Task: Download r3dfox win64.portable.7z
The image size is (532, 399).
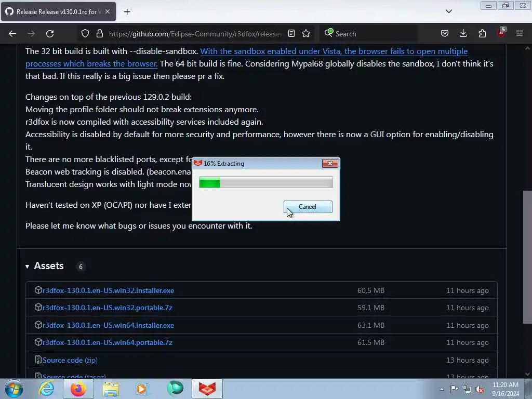Action: point(108,342)
